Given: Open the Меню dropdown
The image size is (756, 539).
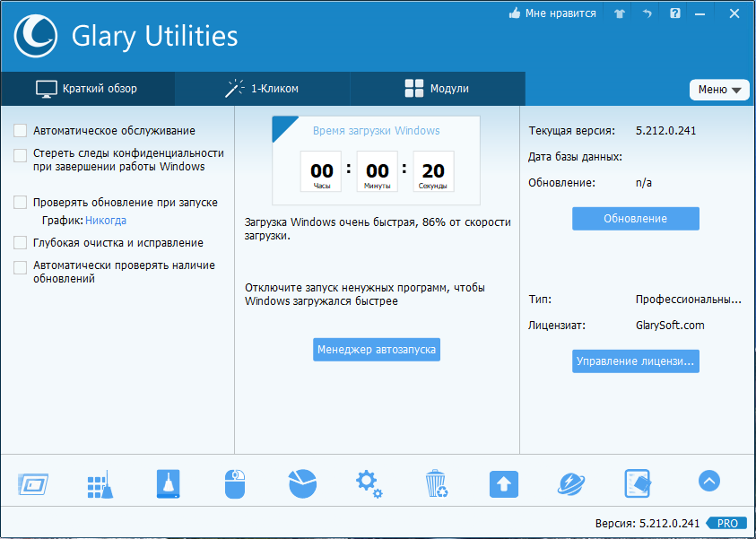Looking at the screenshot, I should click(719, 90).
